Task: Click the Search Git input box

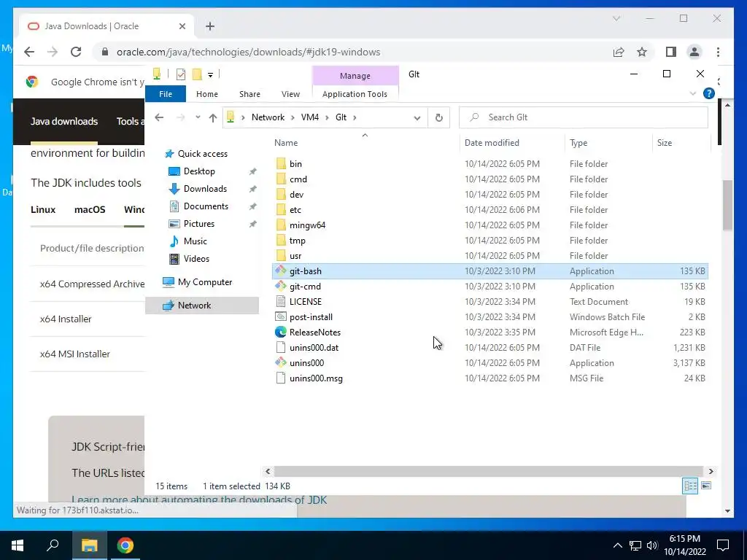Action: pyautogui.click(x=584, y=117)
